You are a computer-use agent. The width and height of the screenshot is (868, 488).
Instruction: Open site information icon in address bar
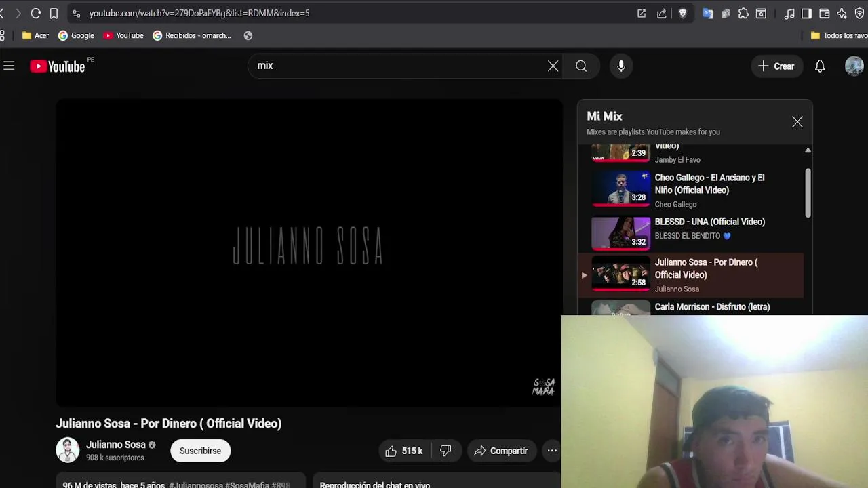77,13
